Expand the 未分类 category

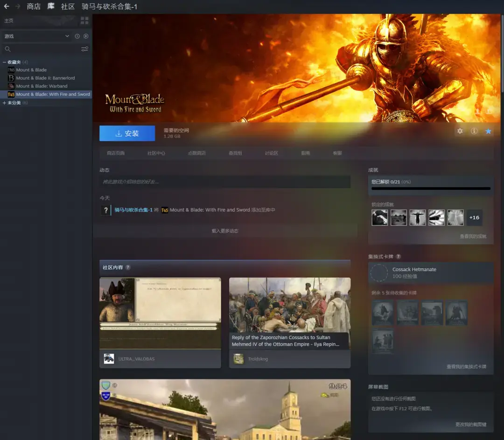click(5, 103)
